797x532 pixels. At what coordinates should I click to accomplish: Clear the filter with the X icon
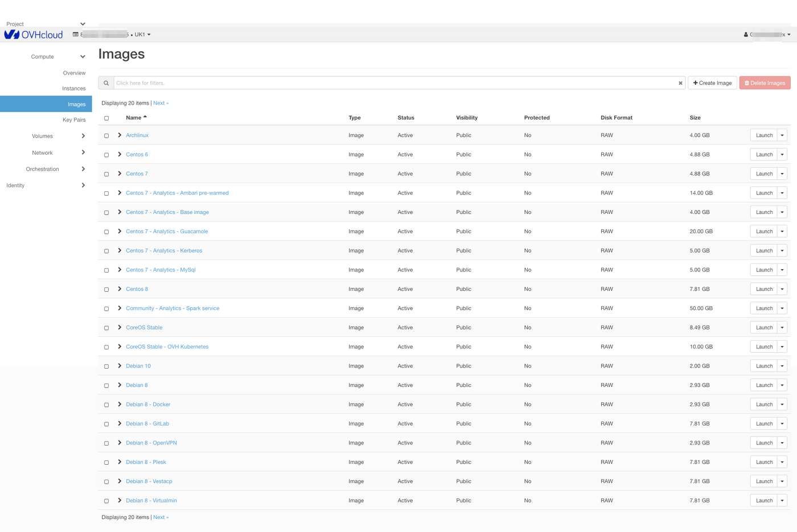(x=680, y=83)
